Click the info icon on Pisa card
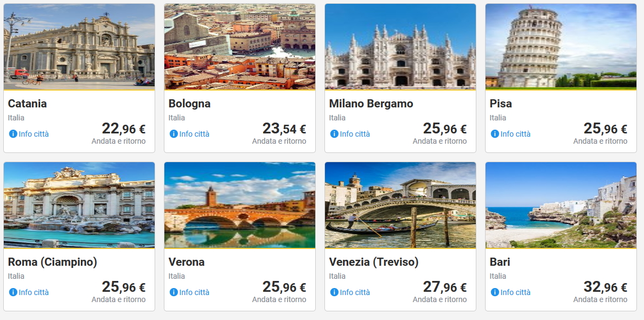 495,134
